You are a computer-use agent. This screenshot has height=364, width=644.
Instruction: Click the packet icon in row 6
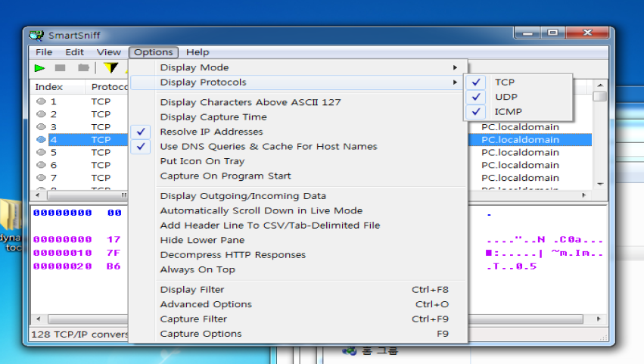(41, 165)
